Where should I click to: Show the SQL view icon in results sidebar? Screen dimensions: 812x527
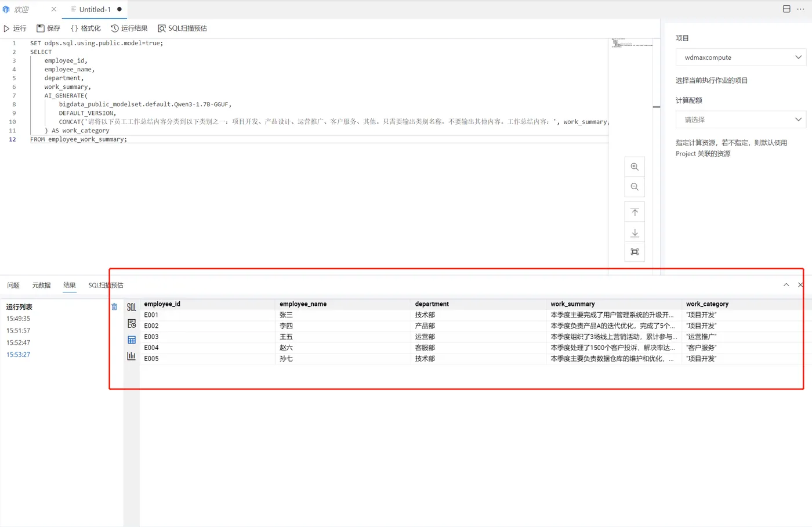pyautogui.click(x=132, y=307)
